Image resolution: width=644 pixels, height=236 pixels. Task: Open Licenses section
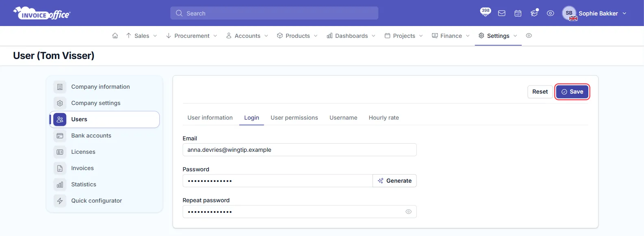(x=104, y=152)
